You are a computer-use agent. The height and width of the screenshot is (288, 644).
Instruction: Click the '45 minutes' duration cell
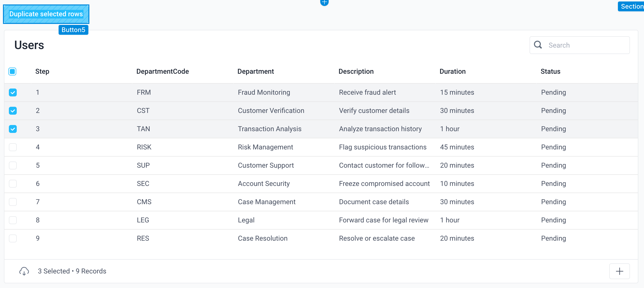pyautogui.click(x=457, y=147)
